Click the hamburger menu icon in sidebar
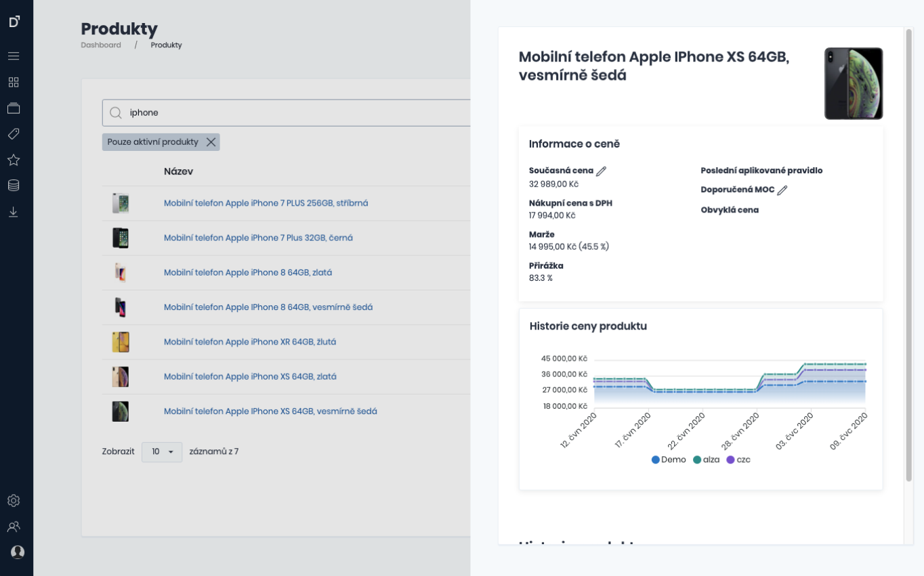924x576 pixels. (x=14, y=56)
